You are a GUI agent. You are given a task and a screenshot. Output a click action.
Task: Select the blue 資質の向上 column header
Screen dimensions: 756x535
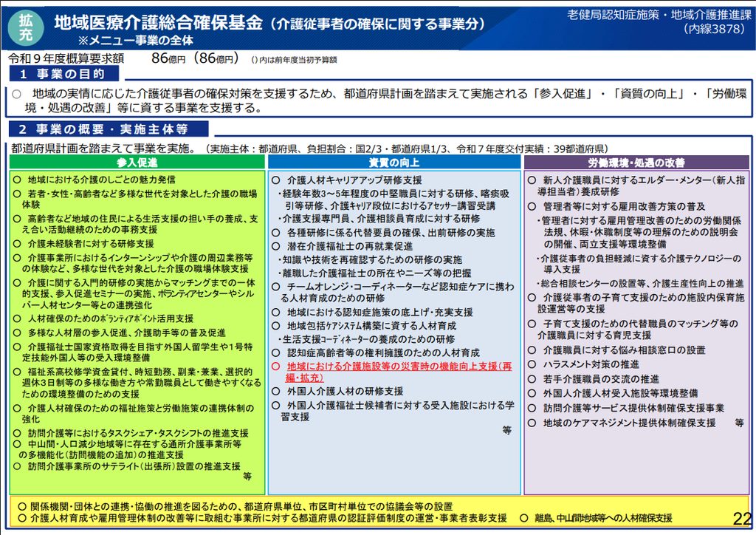point(394,163)
